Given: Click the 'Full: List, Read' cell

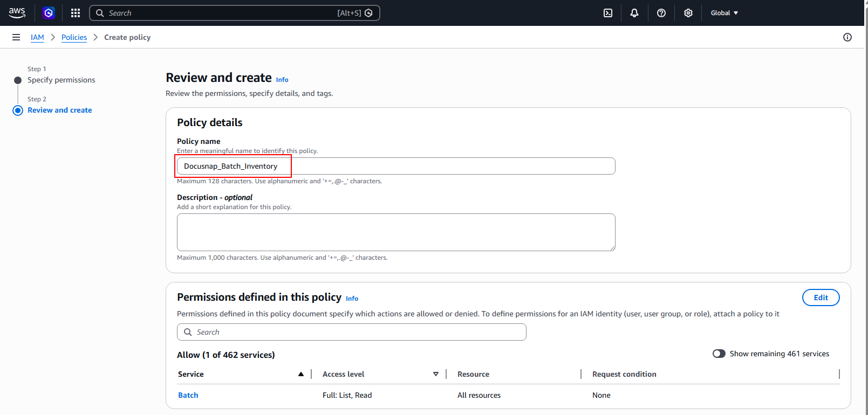Looking at the screenshot, I should point(347,395).
